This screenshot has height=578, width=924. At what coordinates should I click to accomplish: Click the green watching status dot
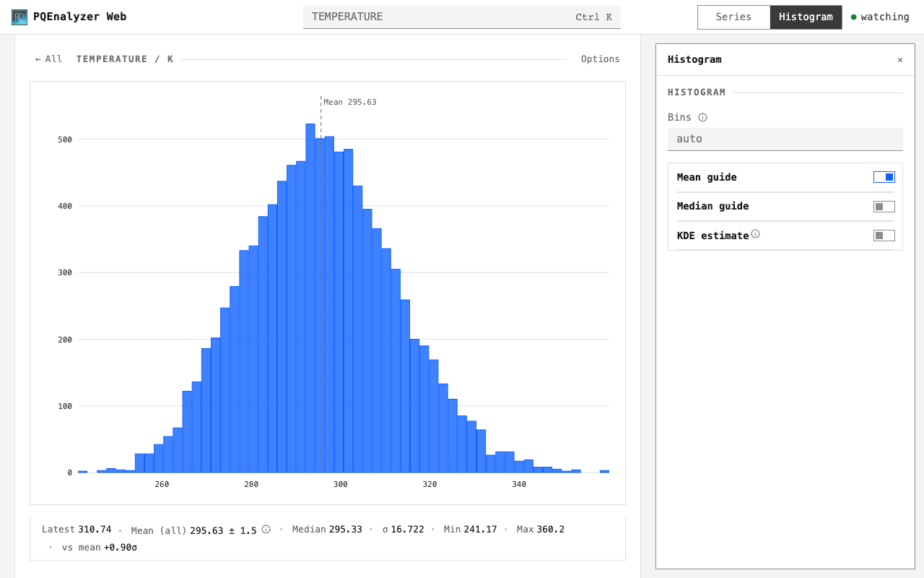853,17
